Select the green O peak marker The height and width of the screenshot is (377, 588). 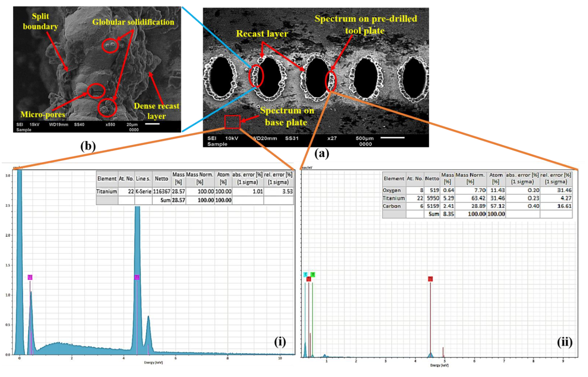313,274
